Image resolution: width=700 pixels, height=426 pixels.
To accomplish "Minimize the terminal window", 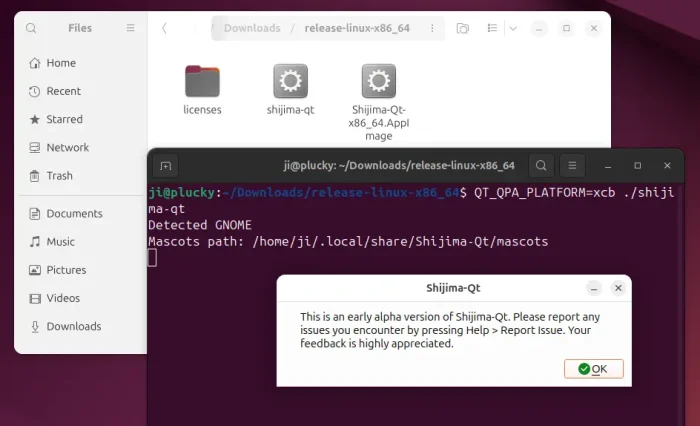I will tap(608, 166).
